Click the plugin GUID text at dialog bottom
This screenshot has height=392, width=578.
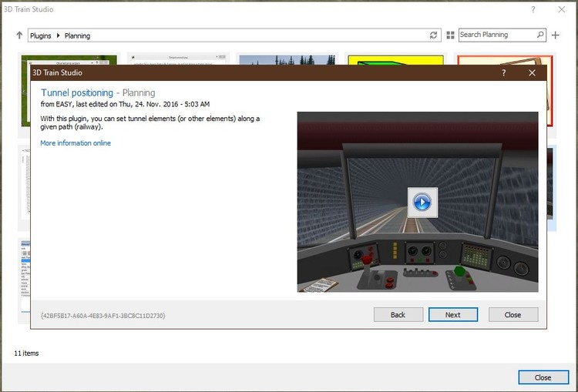pos(103,316)
